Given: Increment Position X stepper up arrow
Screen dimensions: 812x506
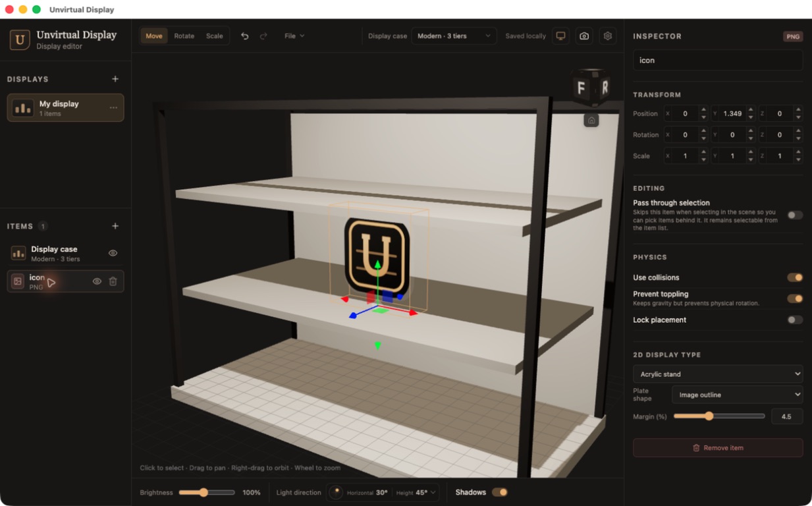Looking at the screenshot, I should 703,110.
